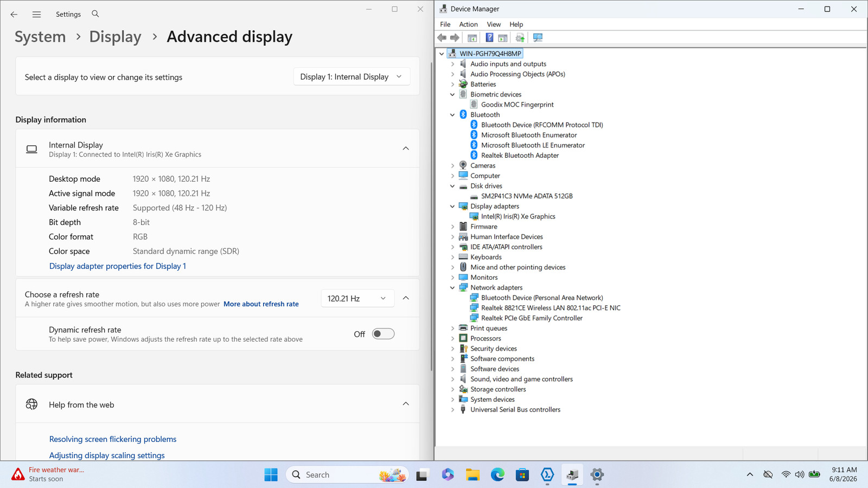The height and width of the screenshot is (488, 868).
Task: Collapse the Biometric devices tree node
Action: click(452, 94)
